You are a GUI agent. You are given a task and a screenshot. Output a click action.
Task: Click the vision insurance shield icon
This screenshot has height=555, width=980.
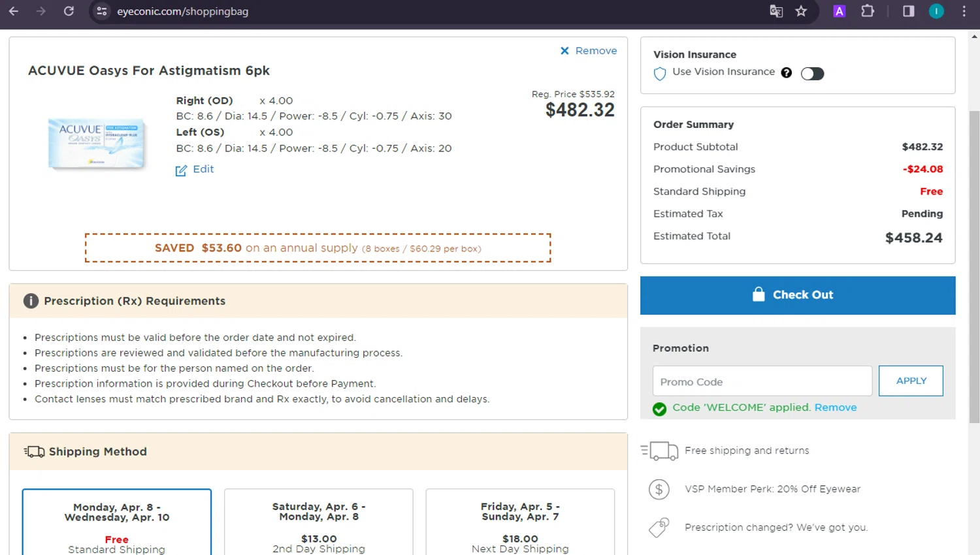[660, 73]
